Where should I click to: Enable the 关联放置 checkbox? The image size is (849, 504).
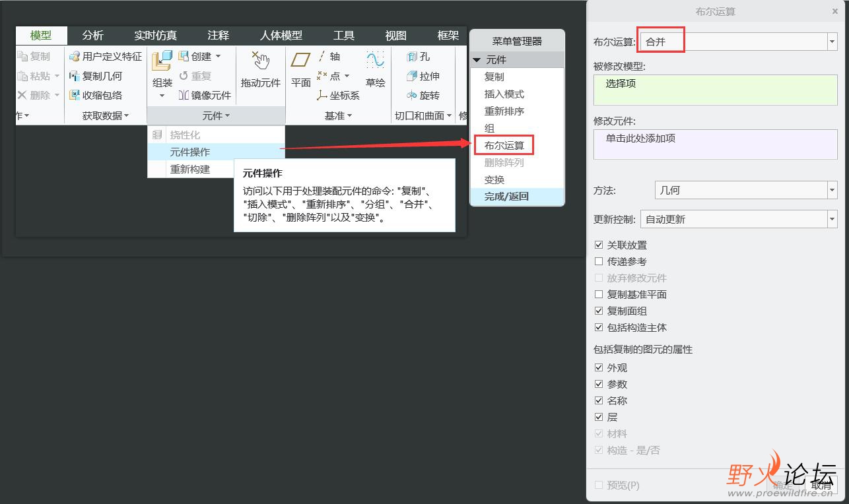599,245
